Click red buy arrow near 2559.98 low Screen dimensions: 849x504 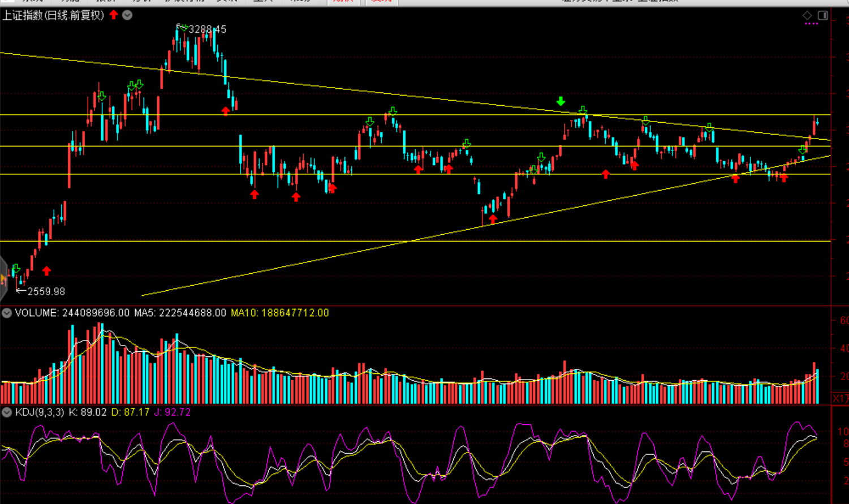click(x=47, y=272)
